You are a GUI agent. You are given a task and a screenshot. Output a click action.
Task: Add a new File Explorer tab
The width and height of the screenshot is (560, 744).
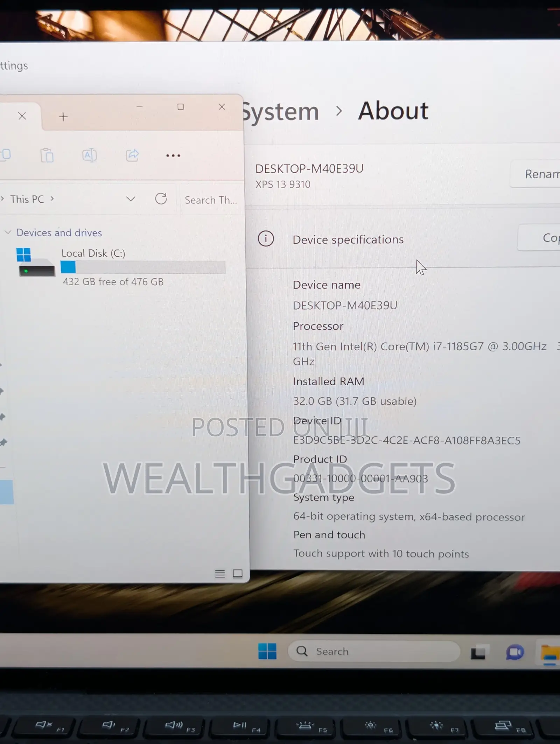63,117
